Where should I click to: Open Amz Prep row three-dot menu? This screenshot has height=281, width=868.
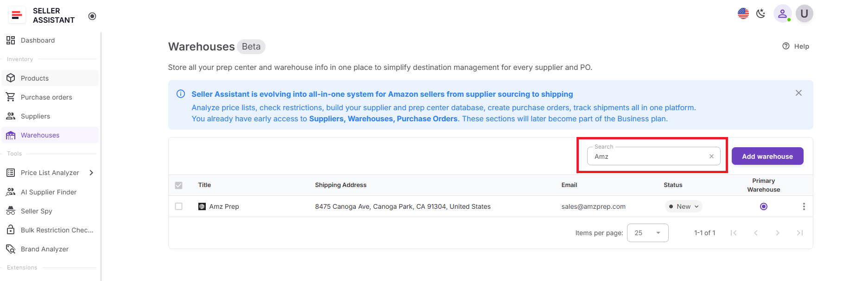coord(804,206)
